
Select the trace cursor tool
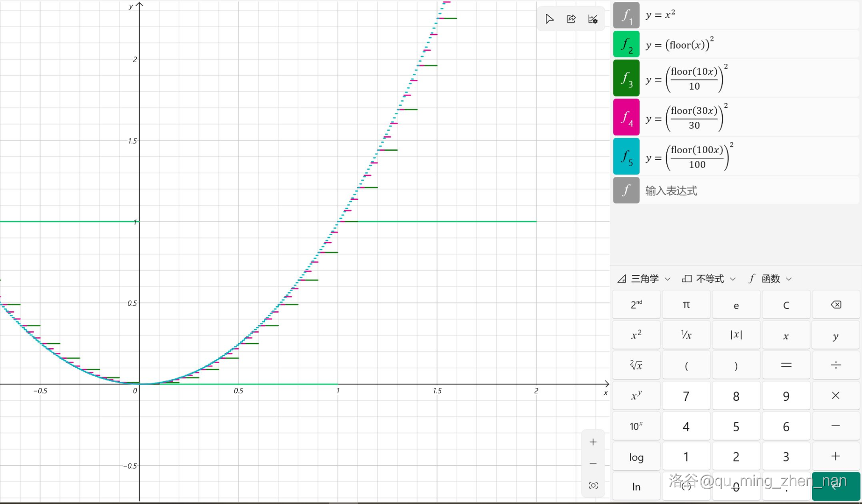click(549, 19)
